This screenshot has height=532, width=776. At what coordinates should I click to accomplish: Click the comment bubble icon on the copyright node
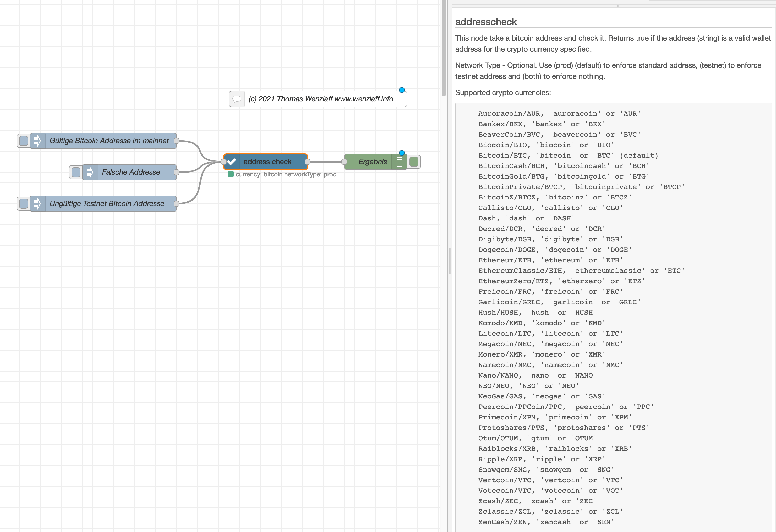coord(237,99)
